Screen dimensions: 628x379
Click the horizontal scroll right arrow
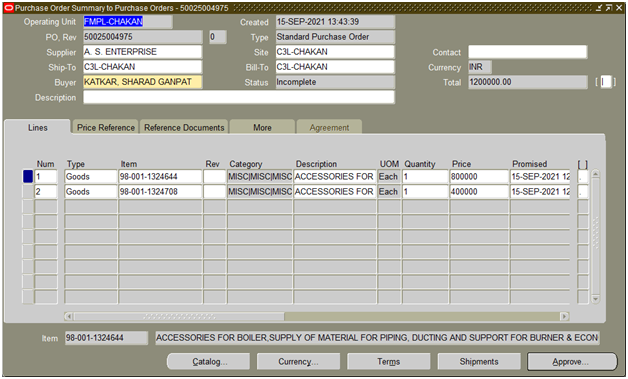(564, 317)
